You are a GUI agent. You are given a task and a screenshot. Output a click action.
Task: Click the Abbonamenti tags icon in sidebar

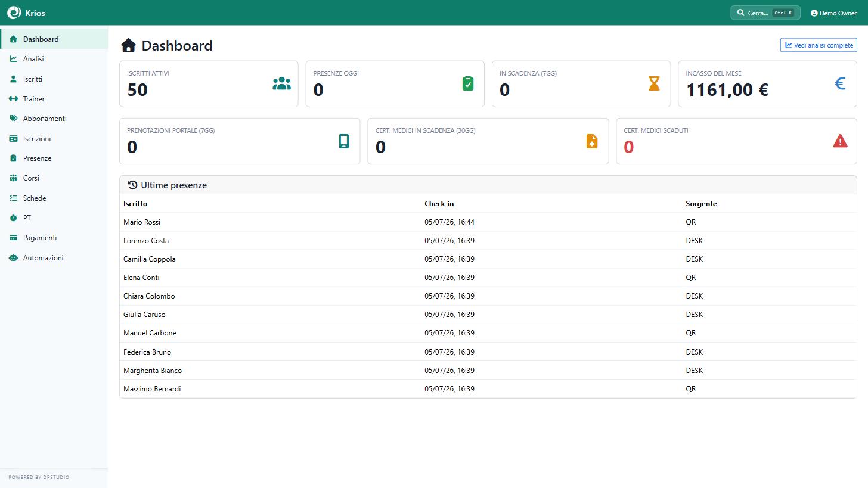13,119
